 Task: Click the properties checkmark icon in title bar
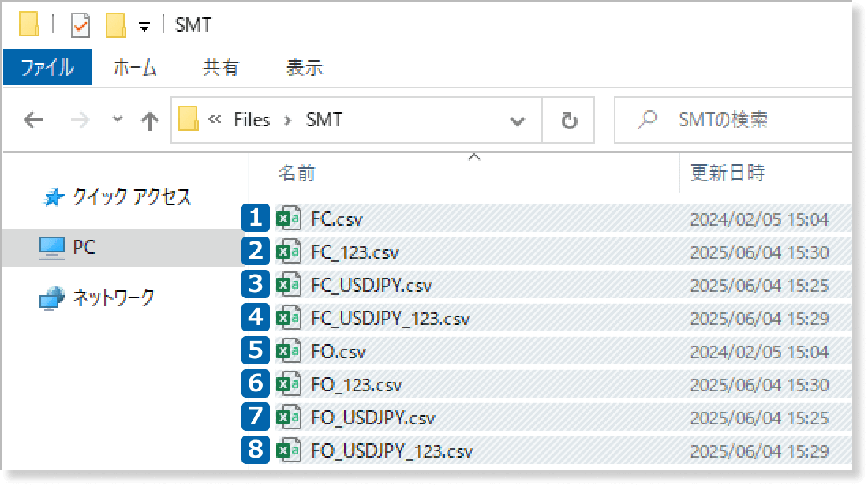tap(80, 25)
